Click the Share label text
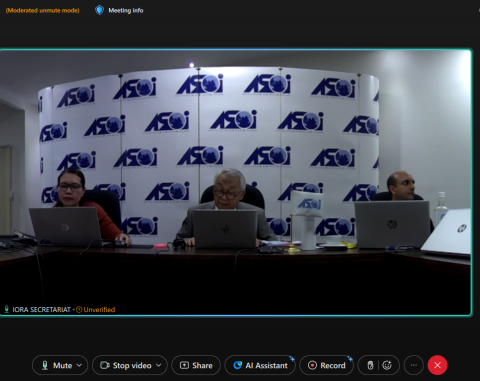This screenshot has height=381, width=480. tap(202, 366)
